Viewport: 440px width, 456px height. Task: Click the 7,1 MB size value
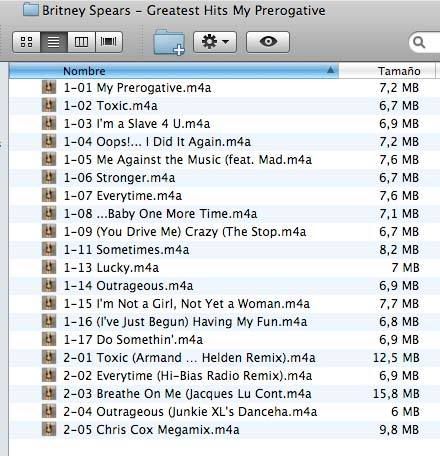coord(399,214)
